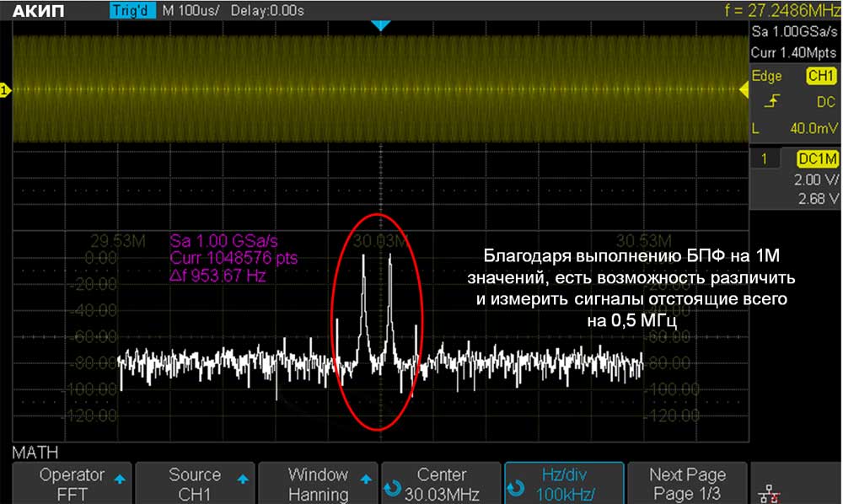Image resolution: width=843 pixels, height=504 pixels.
Task: Toggle the DC1M coupling badge
Action: point(817,158)
